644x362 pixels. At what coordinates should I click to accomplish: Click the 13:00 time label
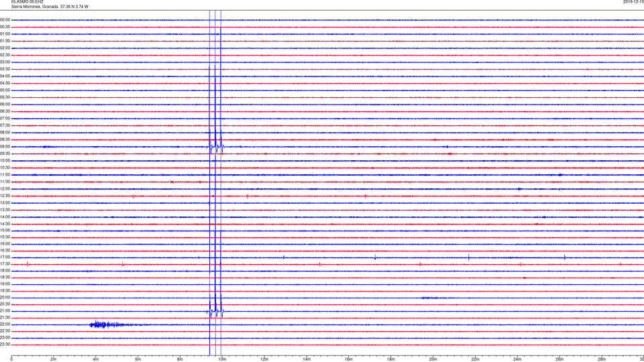5,202
